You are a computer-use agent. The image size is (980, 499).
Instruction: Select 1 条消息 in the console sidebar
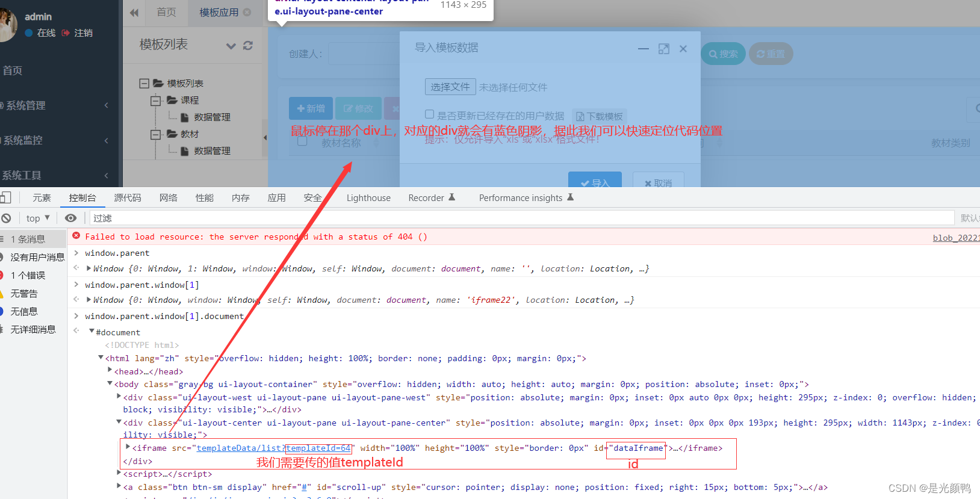pos(33,239)
